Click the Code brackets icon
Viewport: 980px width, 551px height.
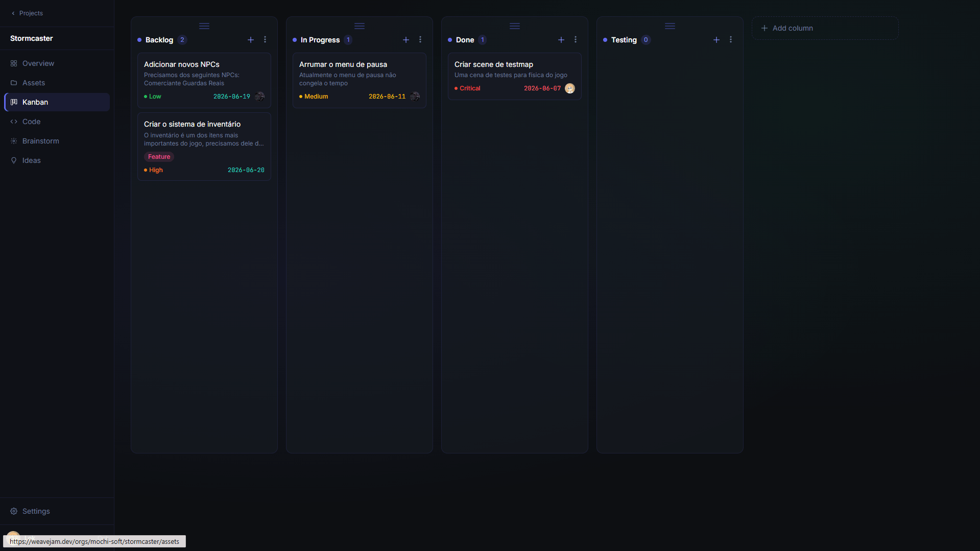(14, 122)
